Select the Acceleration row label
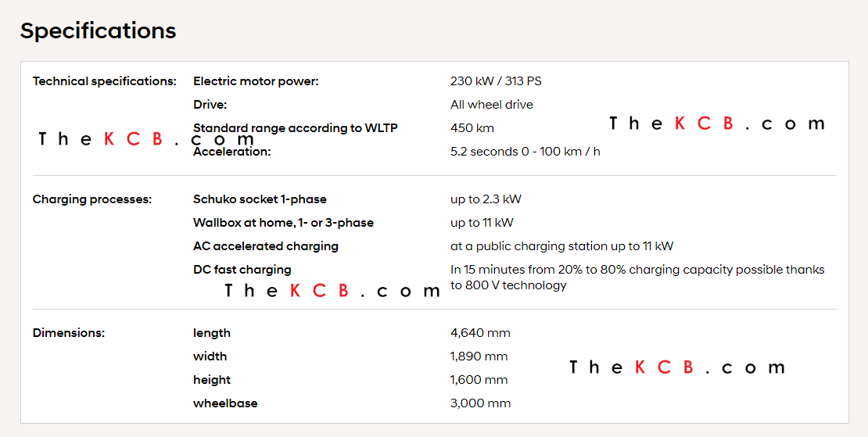Viewport: 868px width, 437px height. click(231, 152)
